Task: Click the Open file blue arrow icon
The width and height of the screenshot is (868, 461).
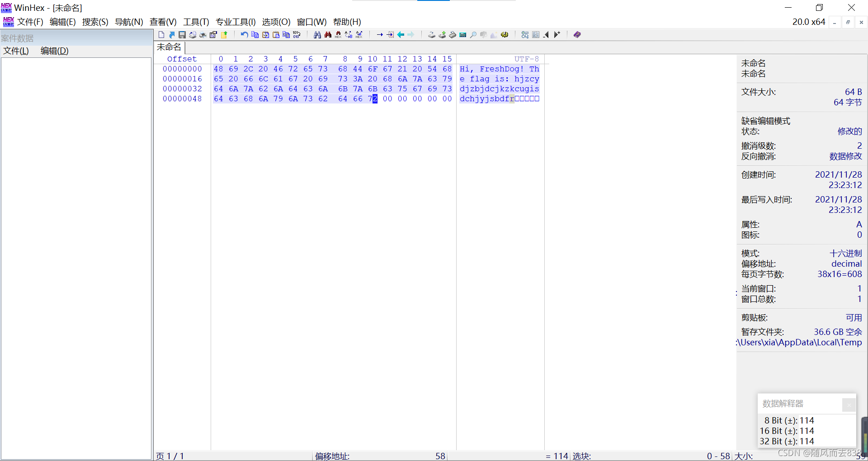Action: pyautogui.click(x=172, y=35)
